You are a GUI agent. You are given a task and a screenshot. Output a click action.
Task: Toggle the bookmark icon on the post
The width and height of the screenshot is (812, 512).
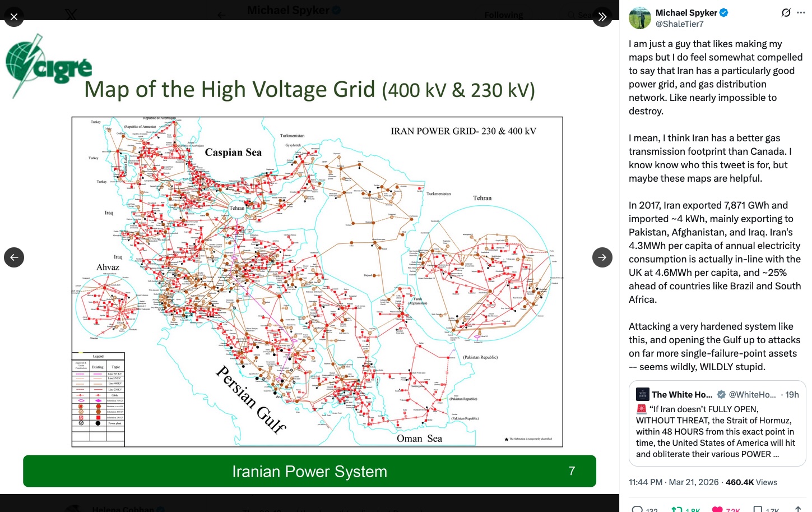(758, 509)
